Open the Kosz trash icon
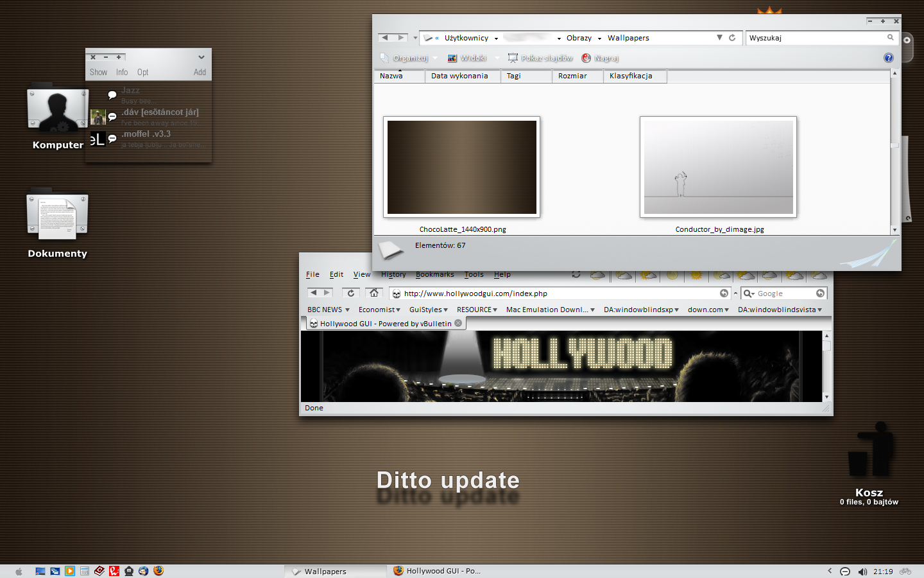The height and width of the screenshot is (578, 924). pos(869,464)
